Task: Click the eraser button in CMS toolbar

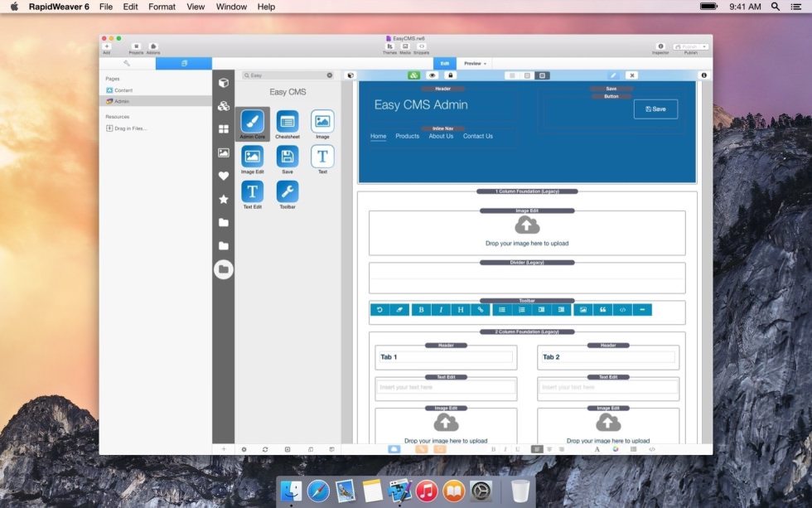Action: (399, 310)
